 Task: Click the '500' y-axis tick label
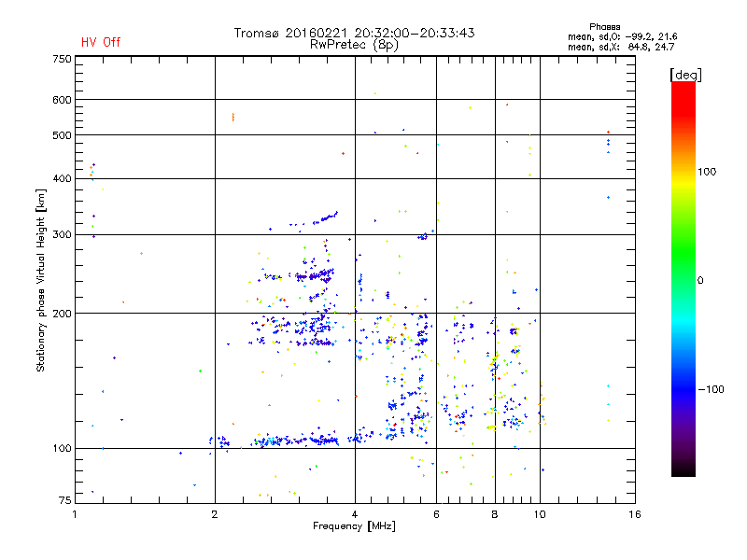coord(62,135)
